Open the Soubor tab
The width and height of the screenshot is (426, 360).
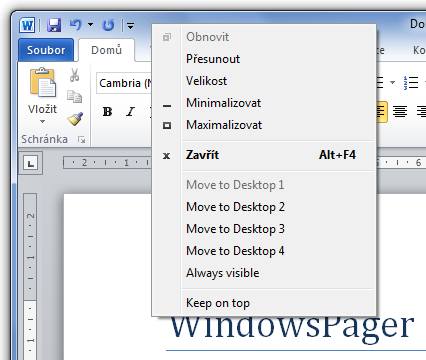point(46,50)
